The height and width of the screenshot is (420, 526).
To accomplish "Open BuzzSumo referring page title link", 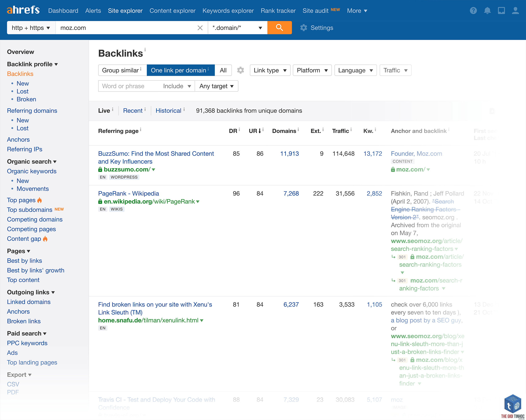I will coord(156,157).
